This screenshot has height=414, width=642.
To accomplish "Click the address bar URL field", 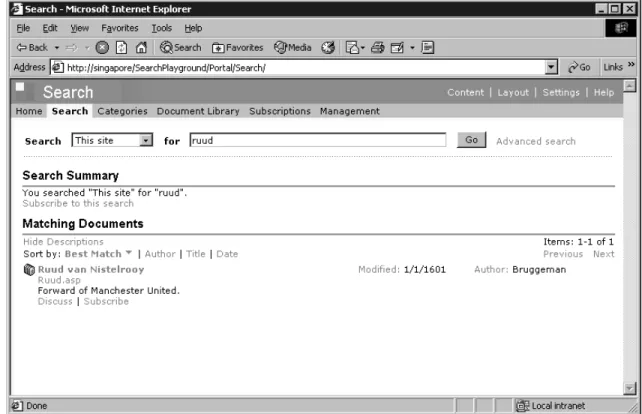I will click(x=305, y=68).
